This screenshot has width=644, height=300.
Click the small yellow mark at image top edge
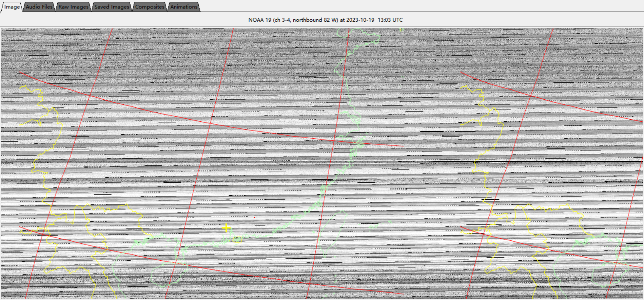[401, 30]
